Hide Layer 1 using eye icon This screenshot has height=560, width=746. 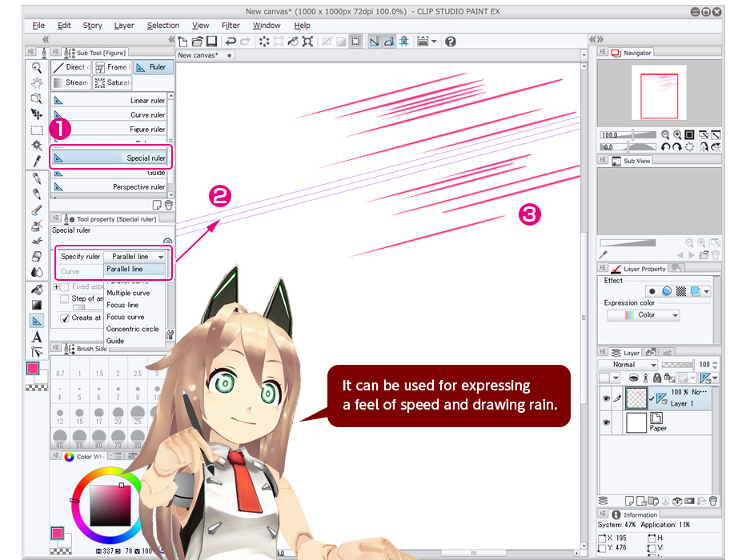click(x=605, y=398)
